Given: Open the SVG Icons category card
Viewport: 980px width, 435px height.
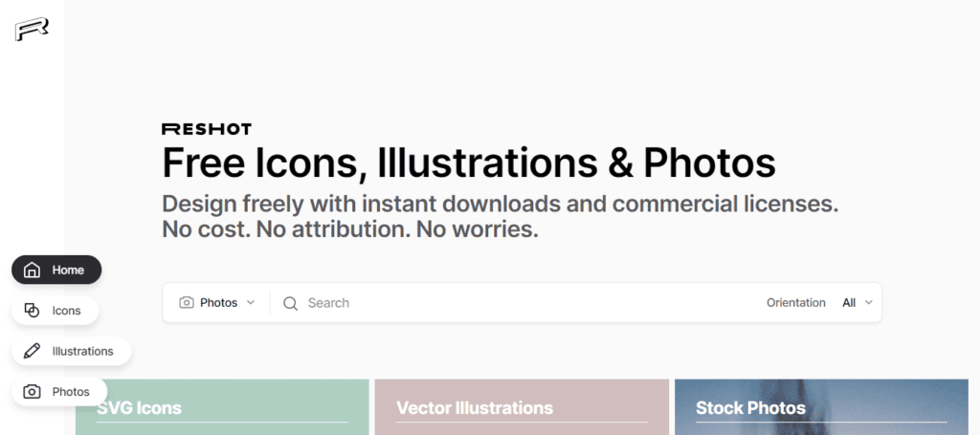Looking at the screenshot, I should pos(222,407).
